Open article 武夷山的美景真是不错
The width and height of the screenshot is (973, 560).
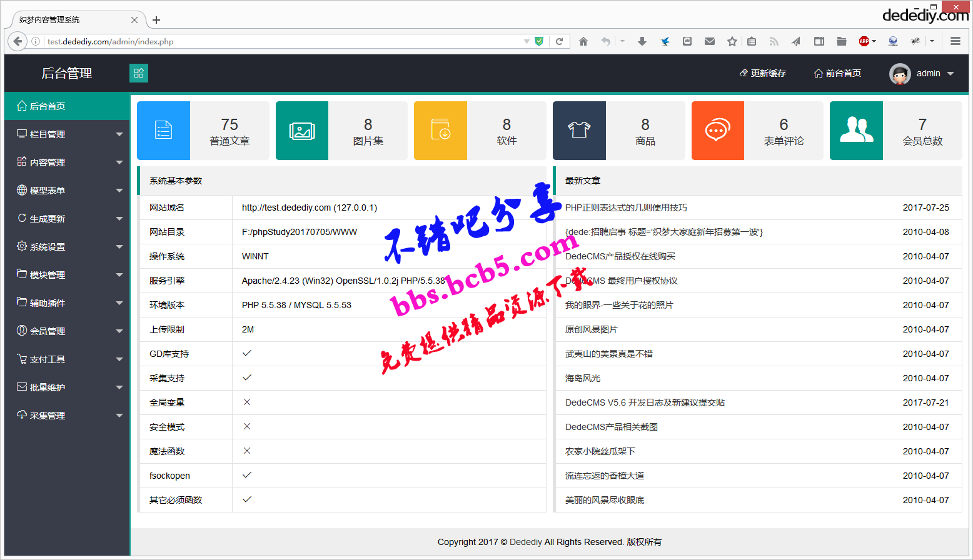click(x=609, y=354)
